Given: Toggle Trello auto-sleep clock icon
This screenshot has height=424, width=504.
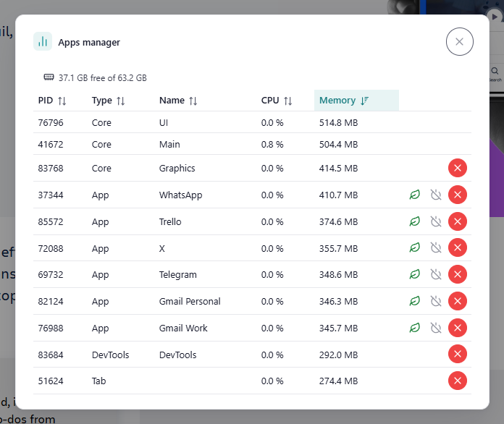Looking at the screenshot, I should (436, 221).
